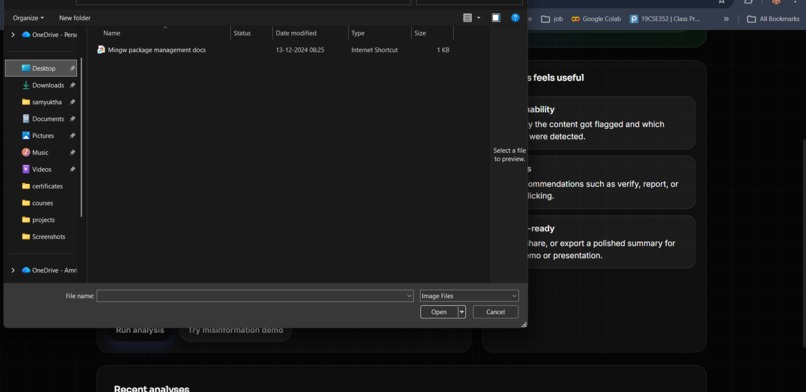Expand the OneDrive - Amr tree node

13,270
